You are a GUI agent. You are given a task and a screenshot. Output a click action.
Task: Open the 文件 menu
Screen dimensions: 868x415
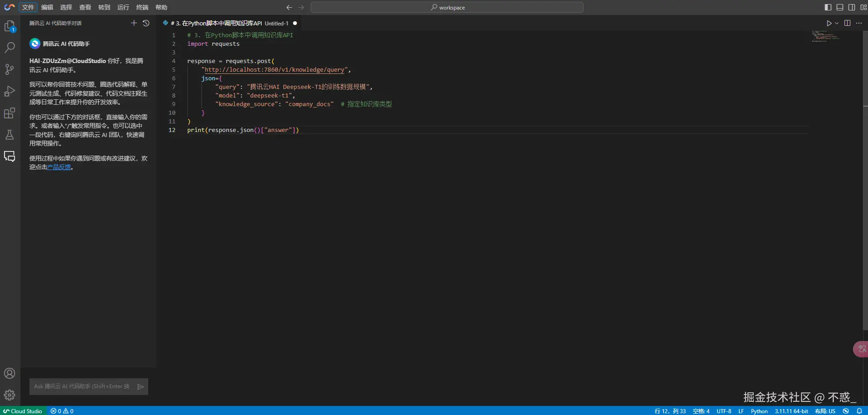pyautogui.click(x=28, y=7)
